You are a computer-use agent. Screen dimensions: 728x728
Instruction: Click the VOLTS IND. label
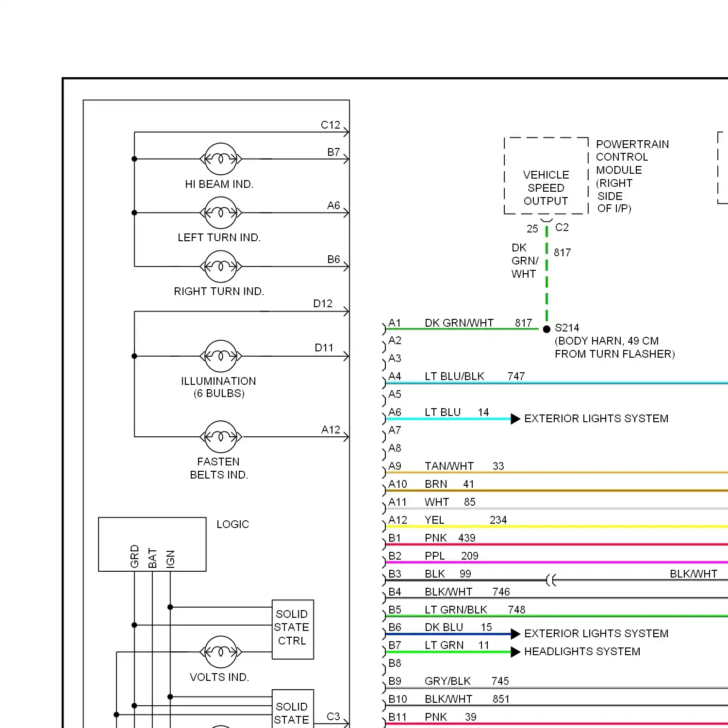pos(219,678)
